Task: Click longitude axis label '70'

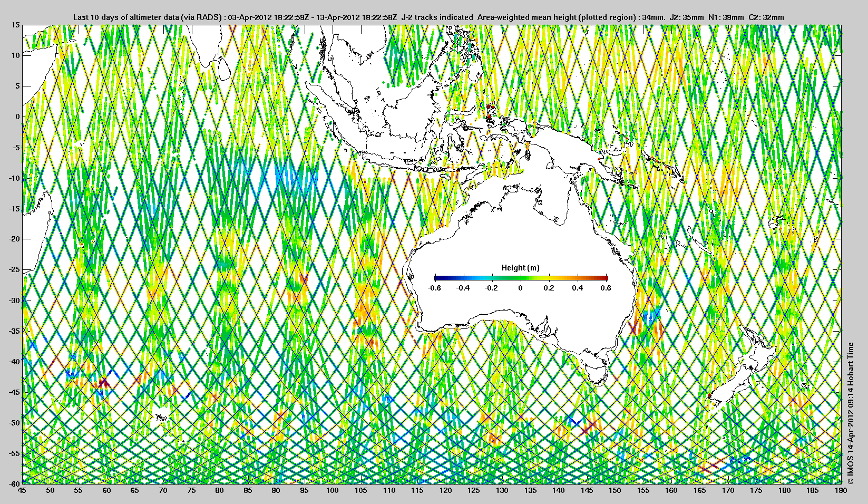Action: pyautogui.click(x=163, y=490)
